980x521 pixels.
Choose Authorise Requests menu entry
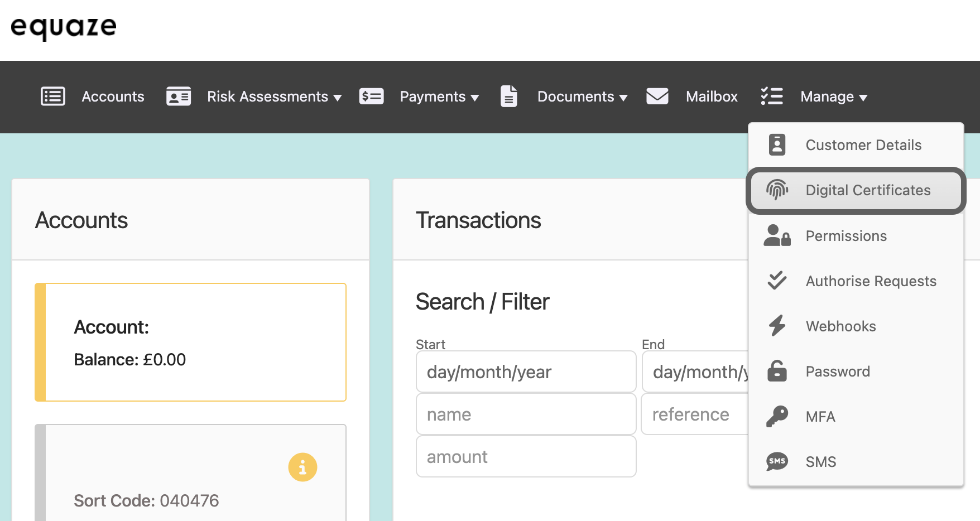[871, 281]
